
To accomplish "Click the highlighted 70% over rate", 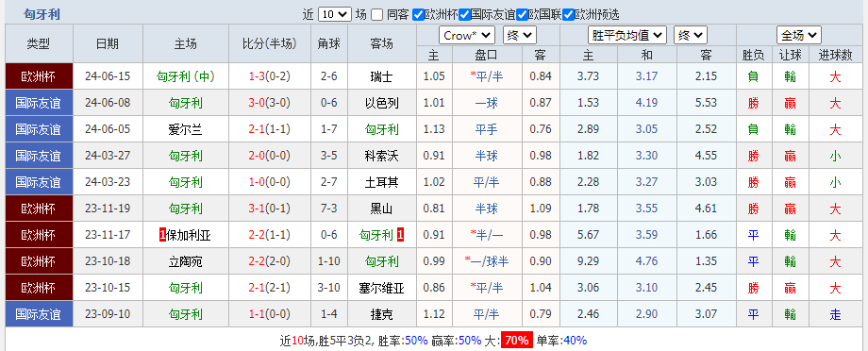I will (516, 340).
